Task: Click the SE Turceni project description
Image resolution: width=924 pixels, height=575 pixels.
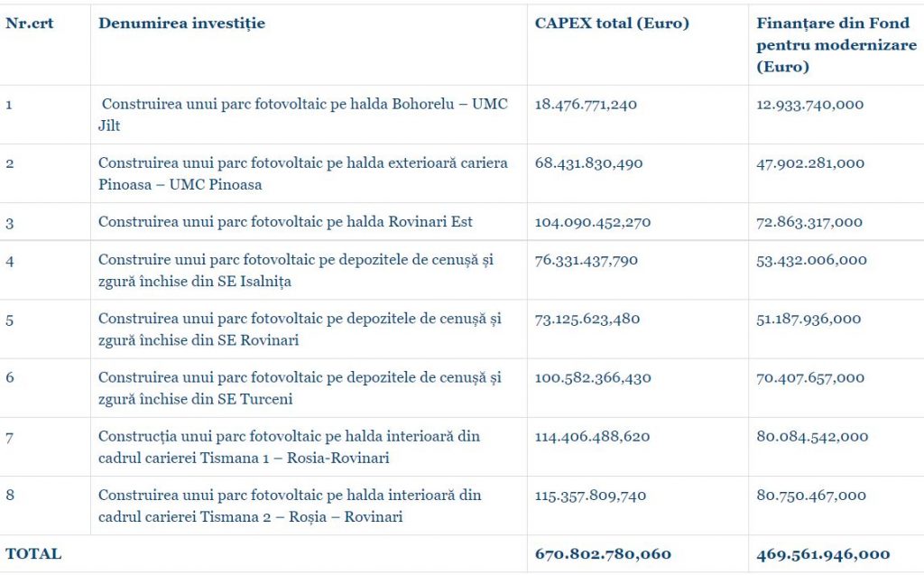Action: 301,387
